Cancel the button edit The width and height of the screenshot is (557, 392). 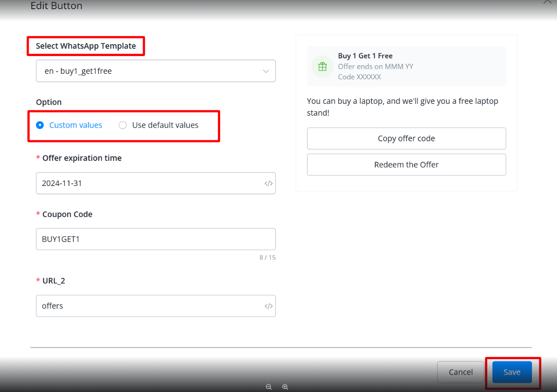460,372
